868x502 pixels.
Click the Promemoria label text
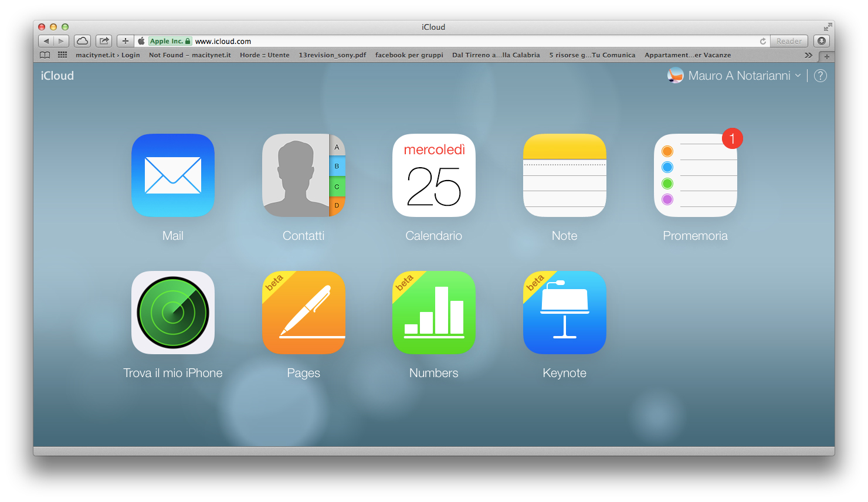(696, 236)
